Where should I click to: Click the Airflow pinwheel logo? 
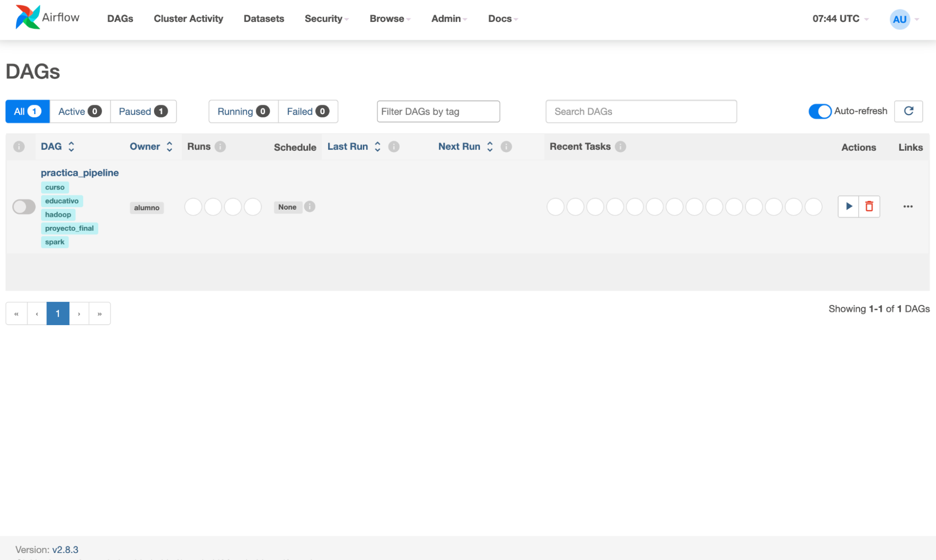[28, 17]
